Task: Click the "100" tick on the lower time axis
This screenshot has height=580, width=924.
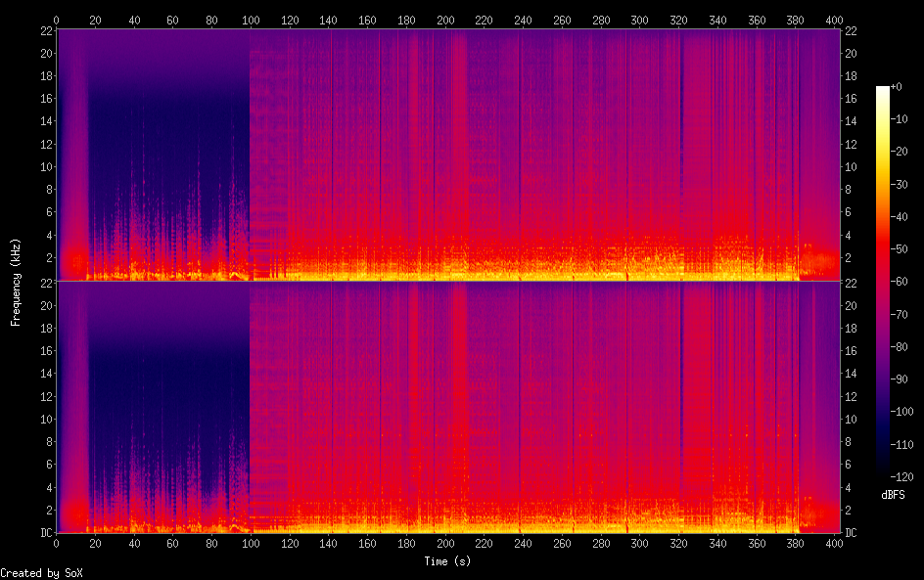Action: 251,544
